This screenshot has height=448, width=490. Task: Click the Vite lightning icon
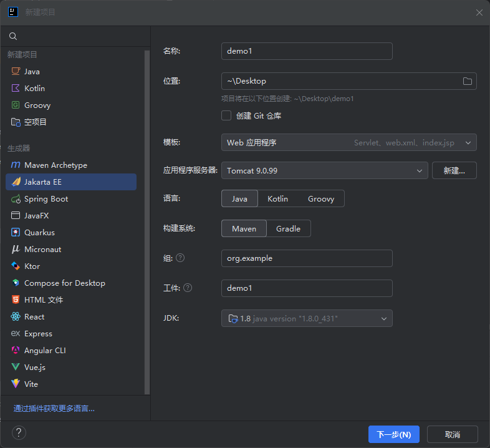(x=16, y=384)
